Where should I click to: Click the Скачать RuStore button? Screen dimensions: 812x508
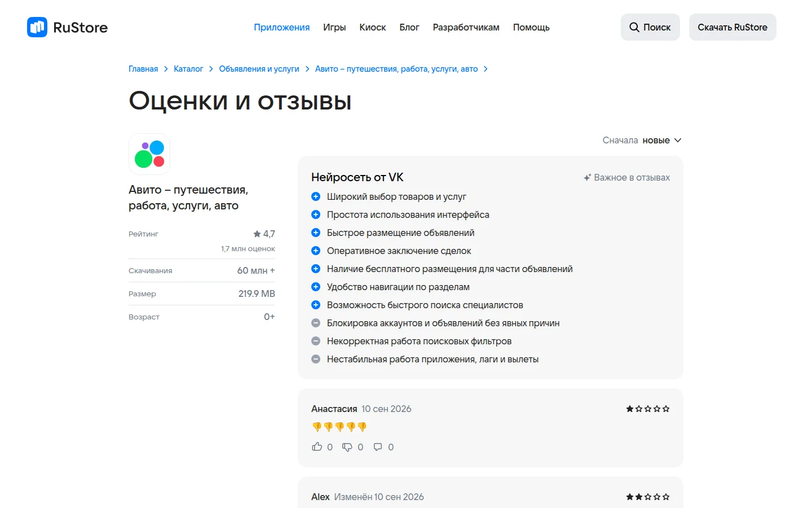tap(732, 27)
